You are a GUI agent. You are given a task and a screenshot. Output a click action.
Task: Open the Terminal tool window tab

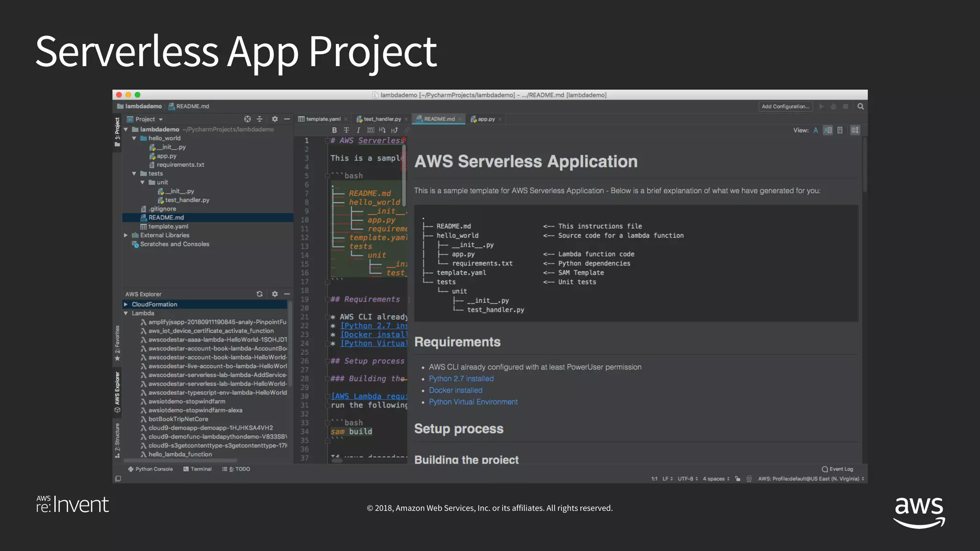198,469
